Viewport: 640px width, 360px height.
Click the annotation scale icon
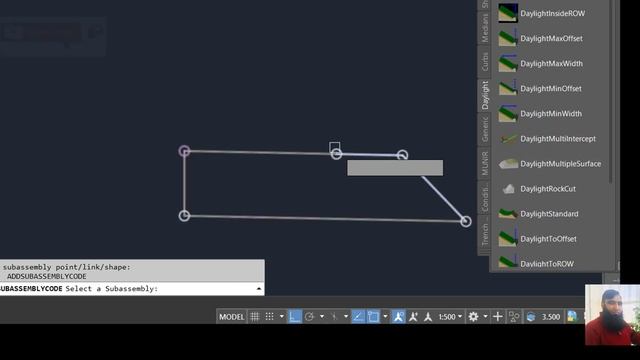[428, 317]
